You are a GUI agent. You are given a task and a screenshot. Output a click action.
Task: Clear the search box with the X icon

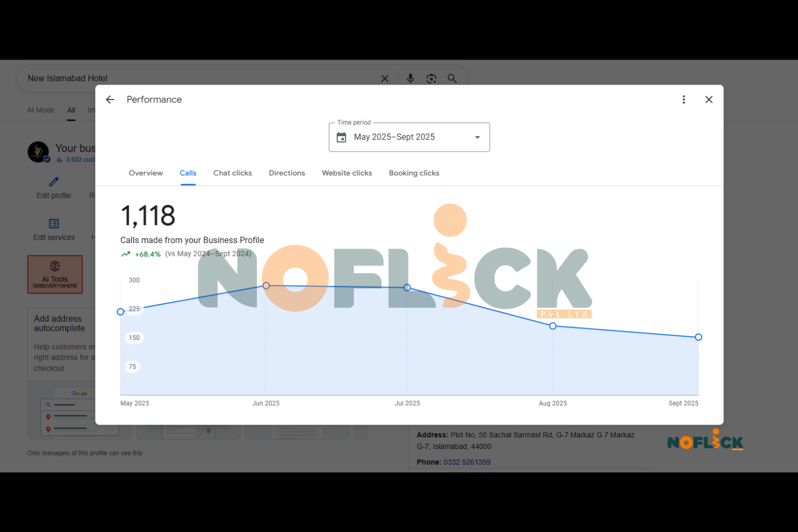pos(385,79)
